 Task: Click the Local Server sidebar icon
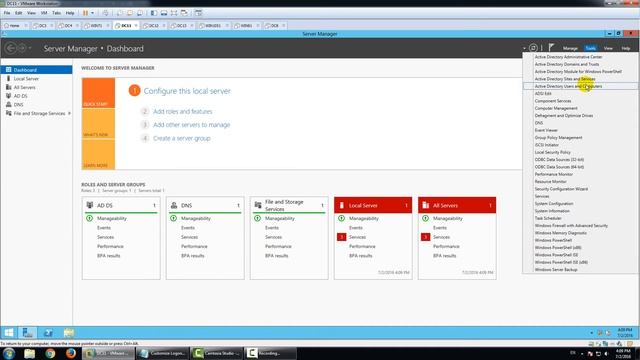pyautogui.click(x=8, y=78)
